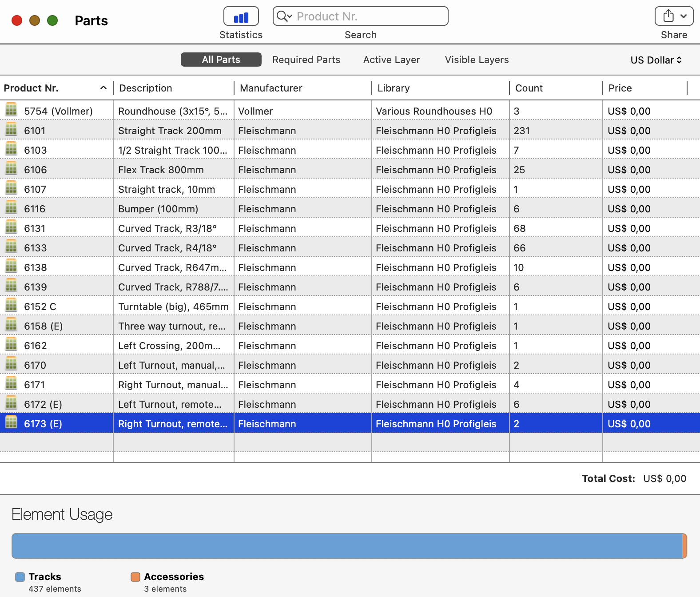Click the part icon for row 6173 (E)

(x=11, y=422)
